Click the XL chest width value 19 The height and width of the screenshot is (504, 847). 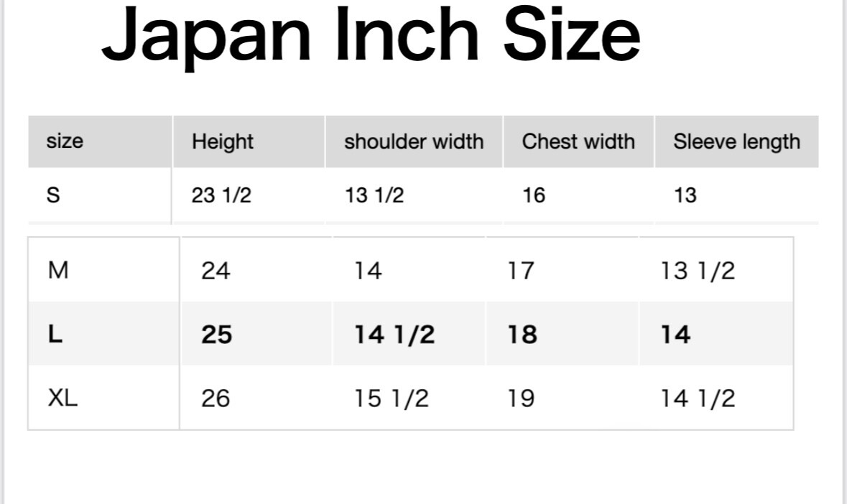pos(521,398)
